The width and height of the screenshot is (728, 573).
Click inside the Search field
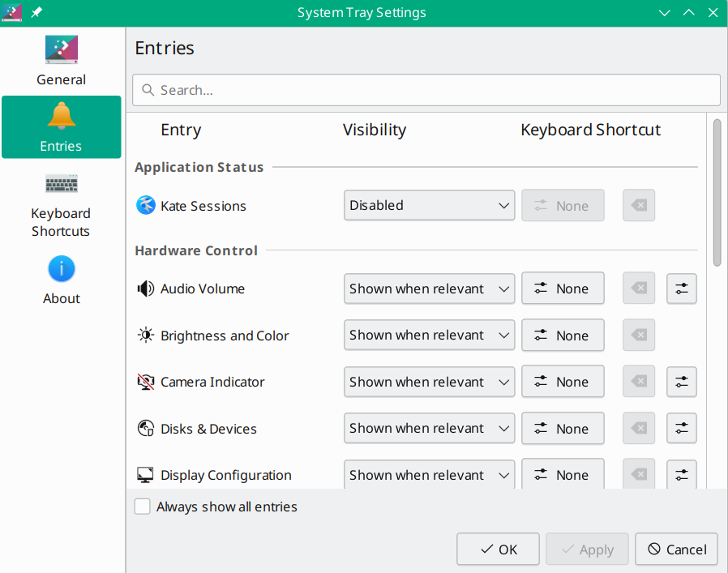pos(426,89)
